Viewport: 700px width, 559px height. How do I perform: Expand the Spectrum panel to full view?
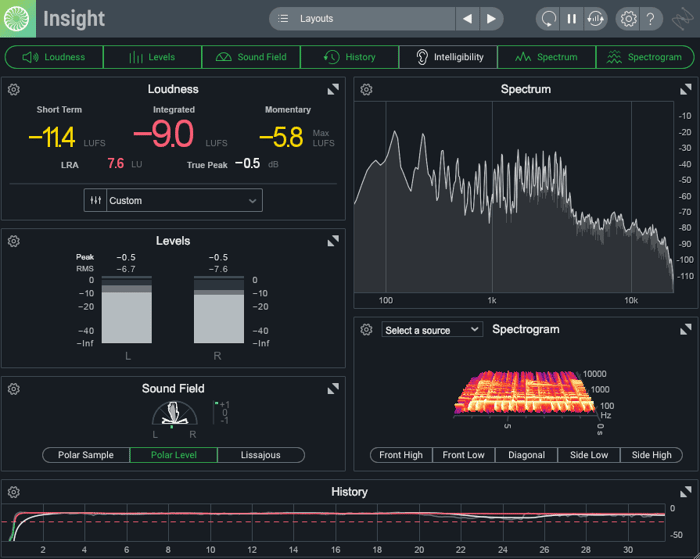(x=686, y=90)
